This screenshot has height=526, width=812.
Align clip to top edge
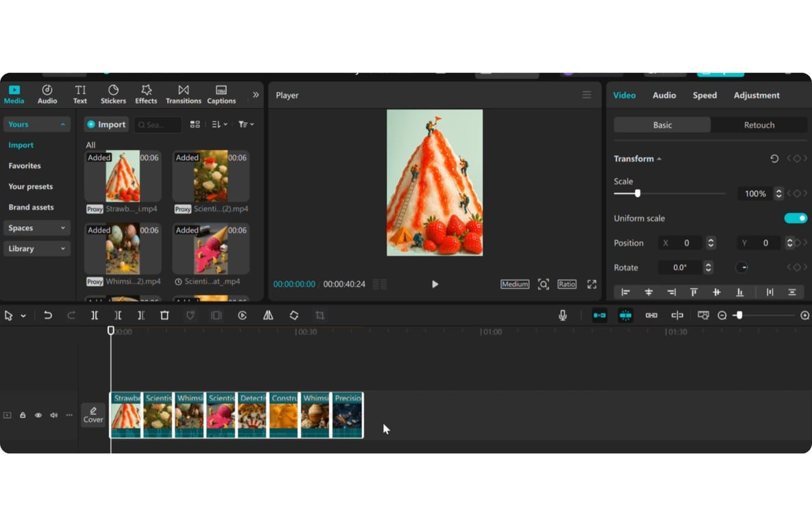point(694,292)
